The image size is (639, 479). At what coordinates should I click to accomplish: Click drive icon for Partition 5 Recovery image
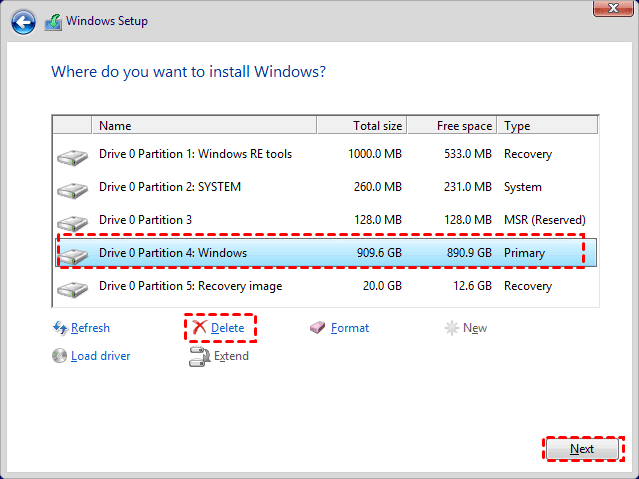coord(72,288)
